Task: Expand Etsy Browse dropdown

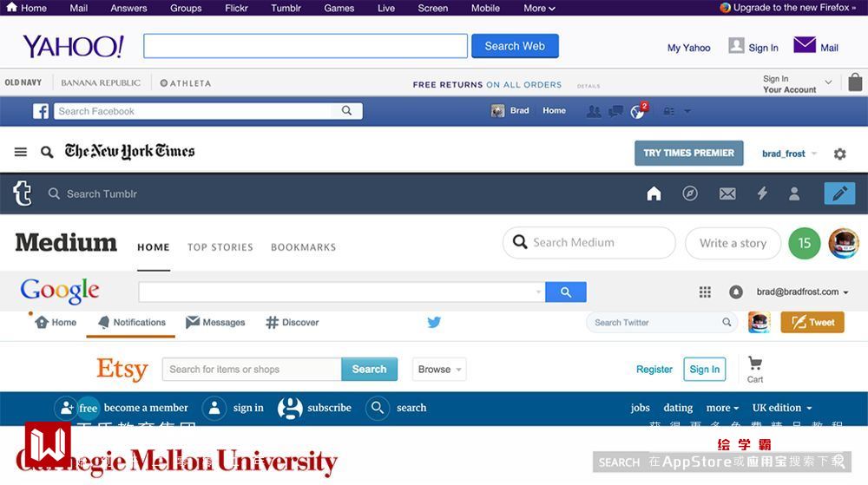Action: 439,369
